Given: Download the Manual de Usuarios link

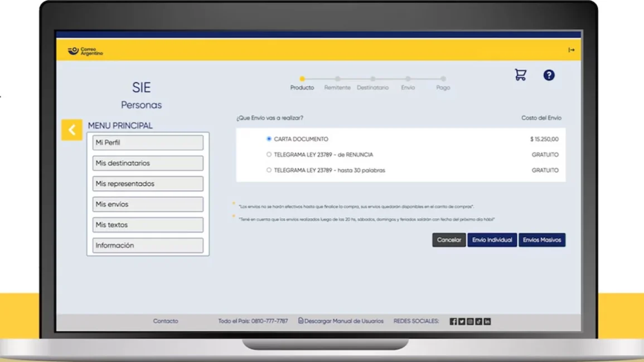Looking at the screenshot, I should 341,321.
